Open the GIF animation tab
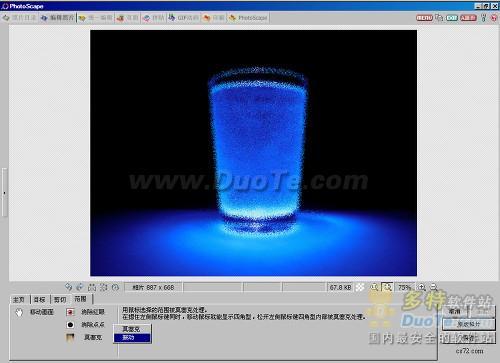 click(x=184, y=18)
